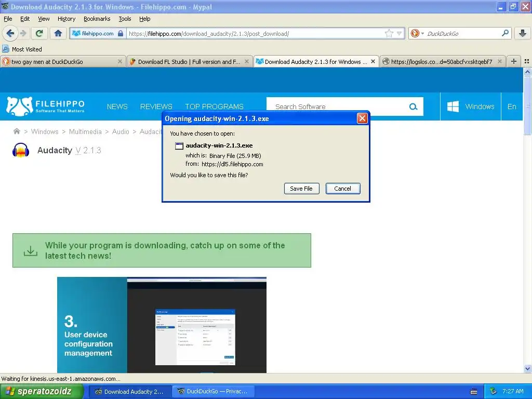
Task: Switch to DuckDuckGo Privacy taskbar window
Action: pos(212,392)
